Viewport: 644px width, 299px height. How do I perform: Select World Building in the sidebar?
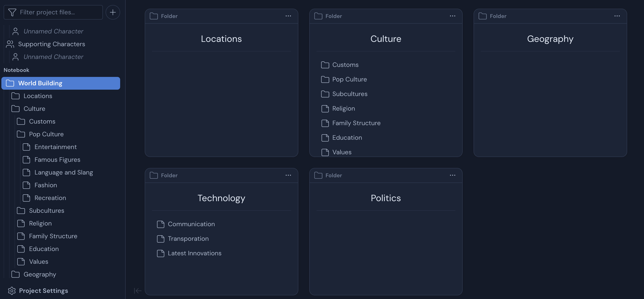tap(61, 83)
